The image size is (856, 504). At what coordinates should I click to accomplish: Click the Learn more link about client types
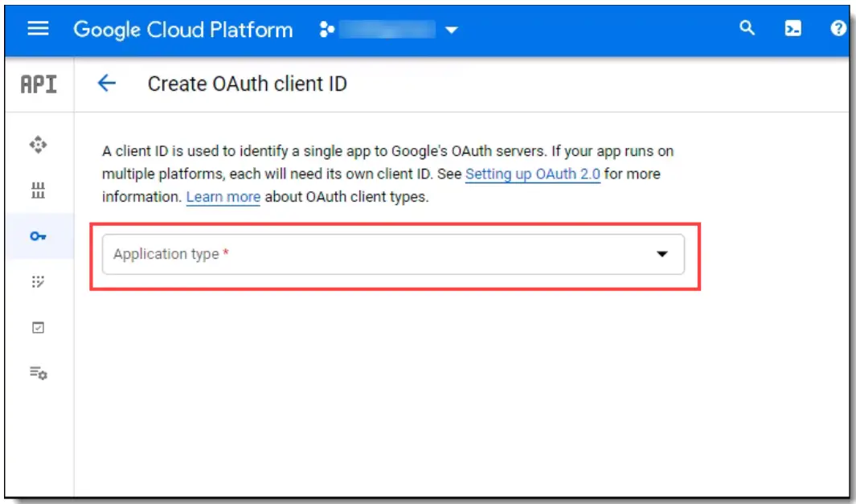click(x=223, y=196)
